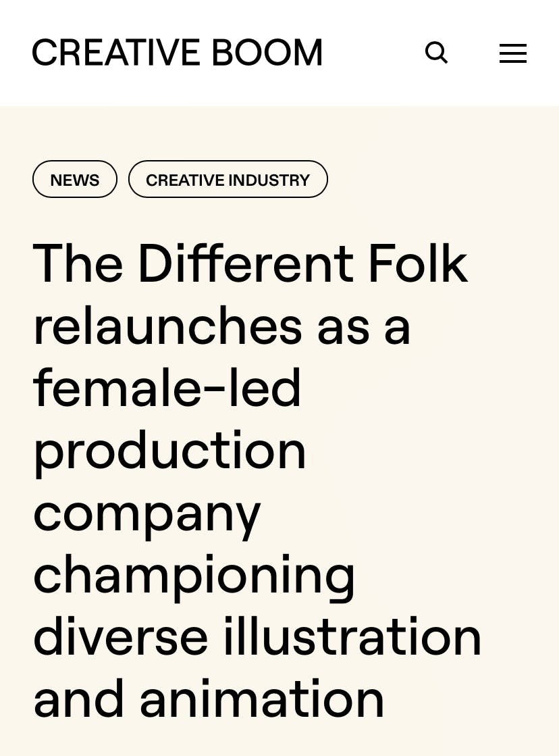This screenshot has height=756, width=559.
Task: Click the word "illustration" in the headline
Action: [352, 636]
